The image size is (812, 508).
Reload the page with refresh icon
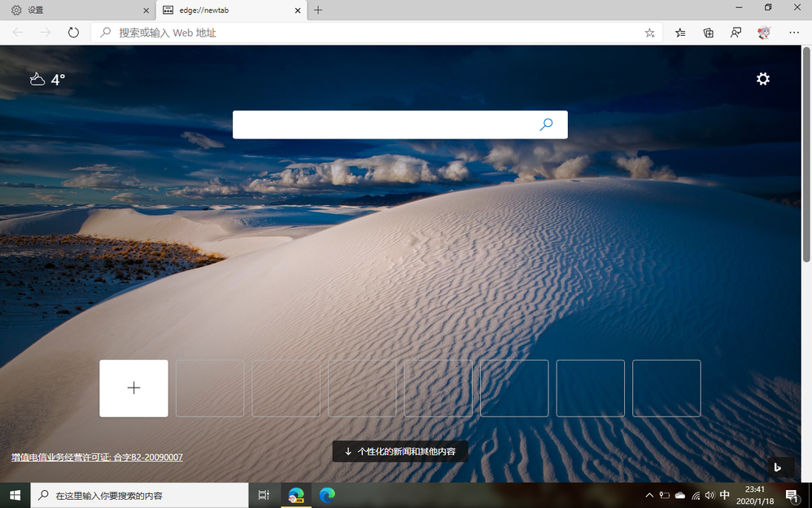tap(73, 33)
